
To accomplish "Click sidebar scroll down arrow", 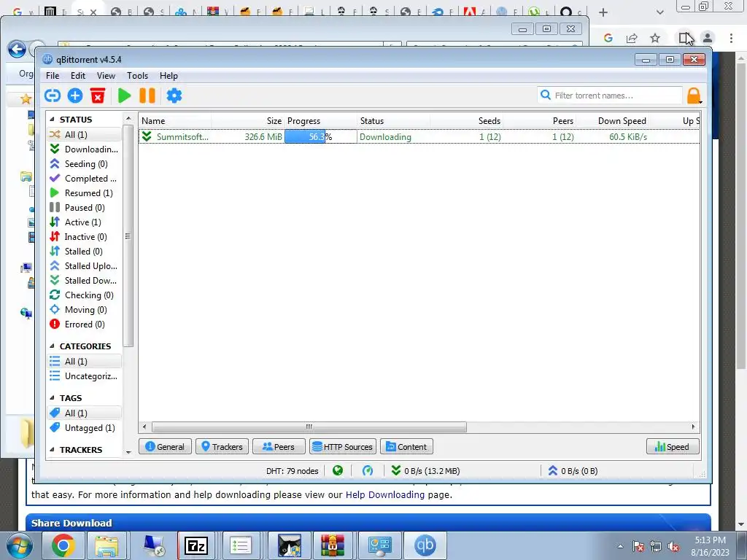I will [x=128, y=451].
